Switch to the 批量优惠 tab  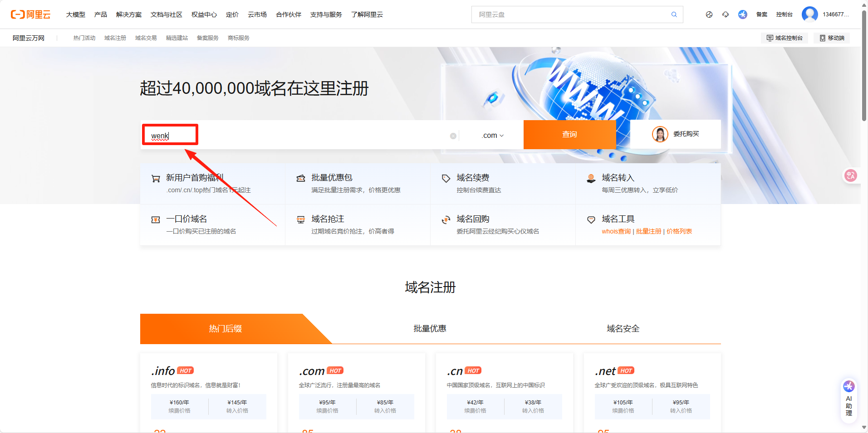click(430, 329)
